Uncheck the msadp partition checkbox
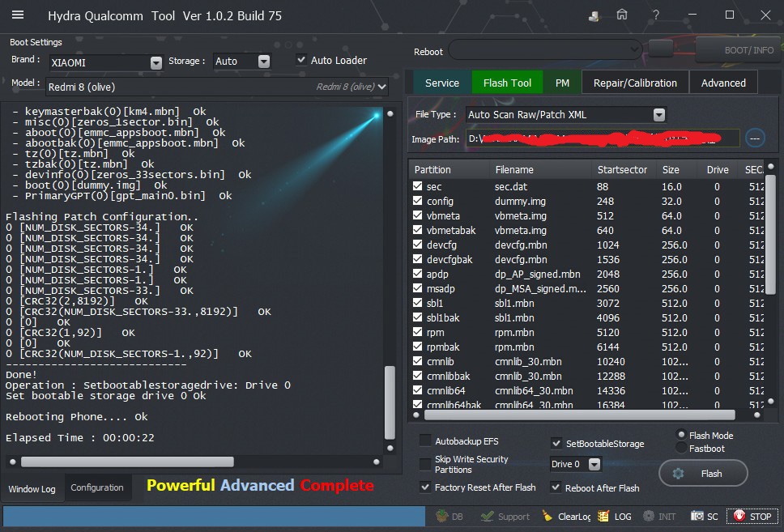Image resolution: width=784 pixels, height=532 pixels. tap(417, 288)
